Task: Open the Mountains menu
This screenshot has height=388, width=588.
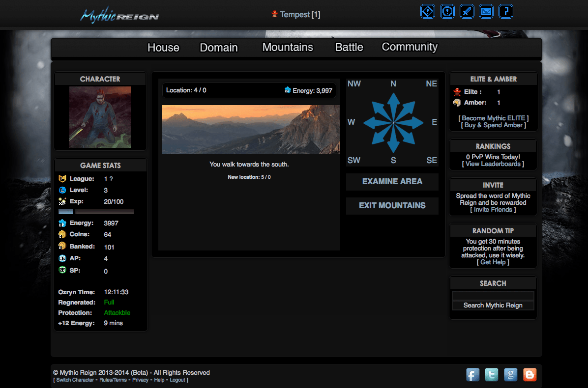Action: pyautogui.click(x=288, y=47)
